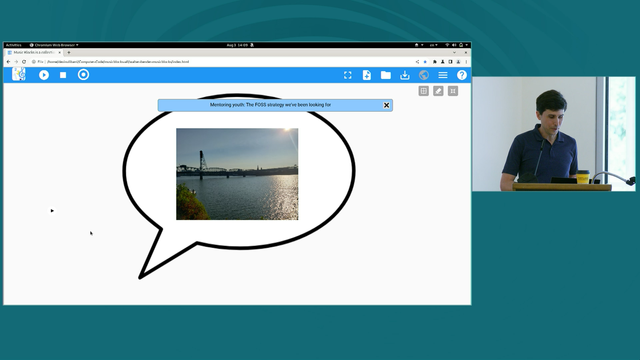
Task: Start playback with the Play button
Action: click(x=44, y=75)
